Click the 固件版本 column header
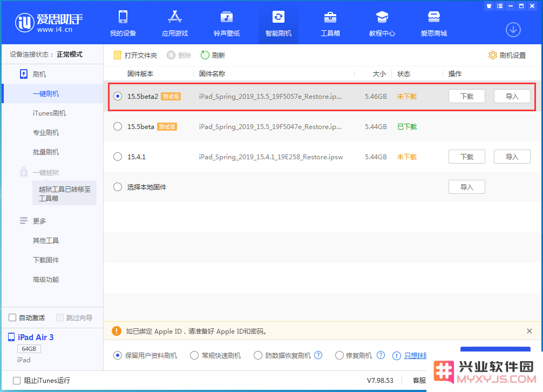 tap(140, 73)
